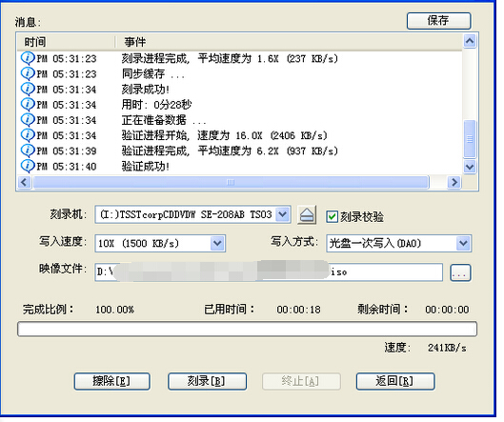This screenshot has width=504, height=422.
Task: Click the eject disc tray icon
Action: click(307, 215)
